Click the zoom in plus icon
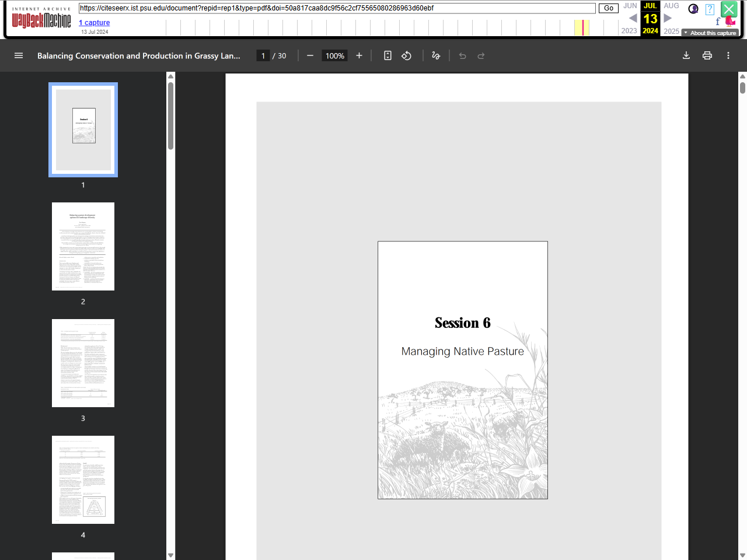This screenshot has width=747, height=560. click(x=359, y=56)
